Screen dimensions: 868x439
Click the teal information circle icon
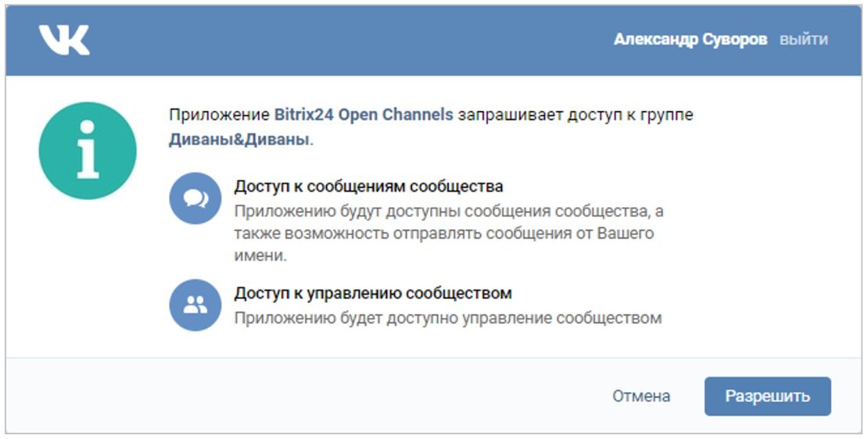[88, 151]
